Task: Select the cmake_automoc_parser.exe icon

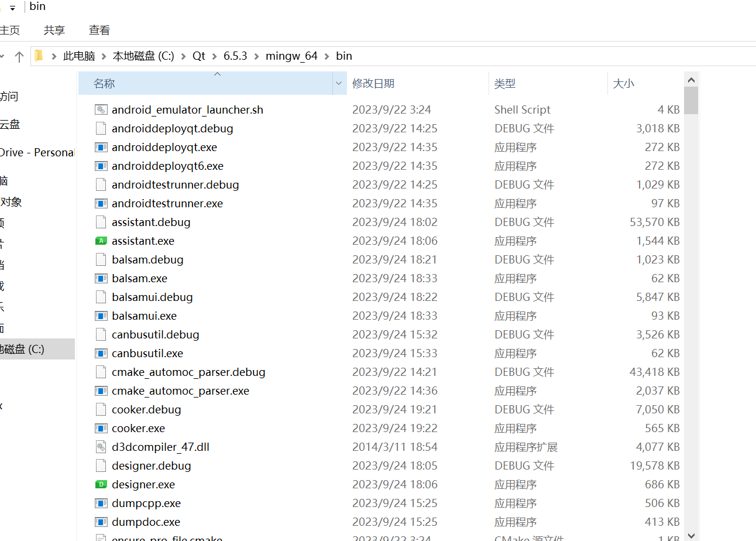Action: (x=100, y=391)
